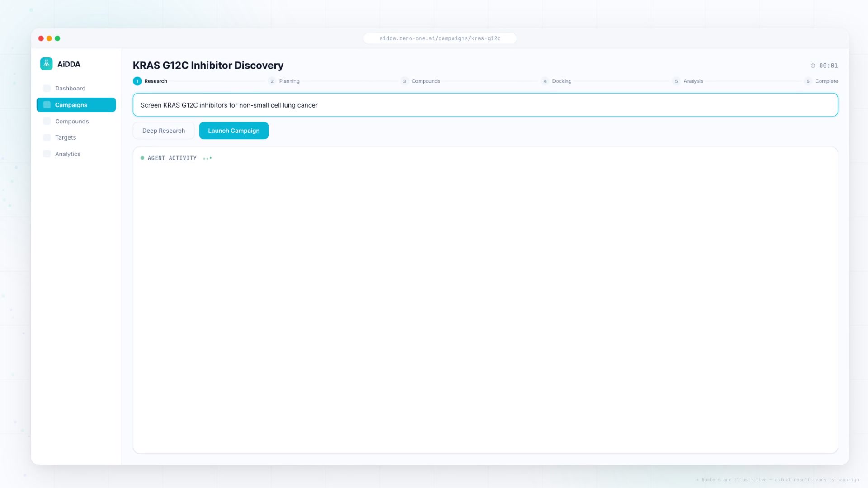Image resolution: width=868 pixels, height=488 pixels.
Task: Go to step 2 Planning
Action: 272,81
